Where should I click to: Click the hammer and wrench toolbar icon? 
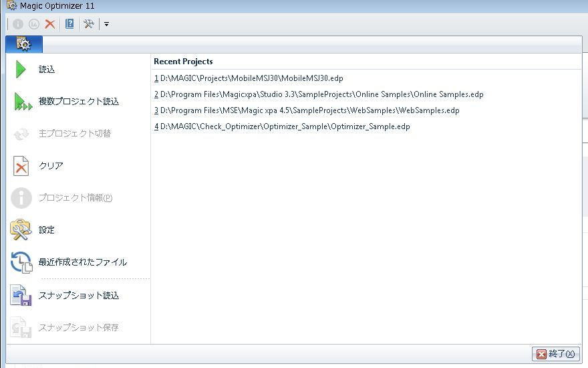tap(88, 24)
